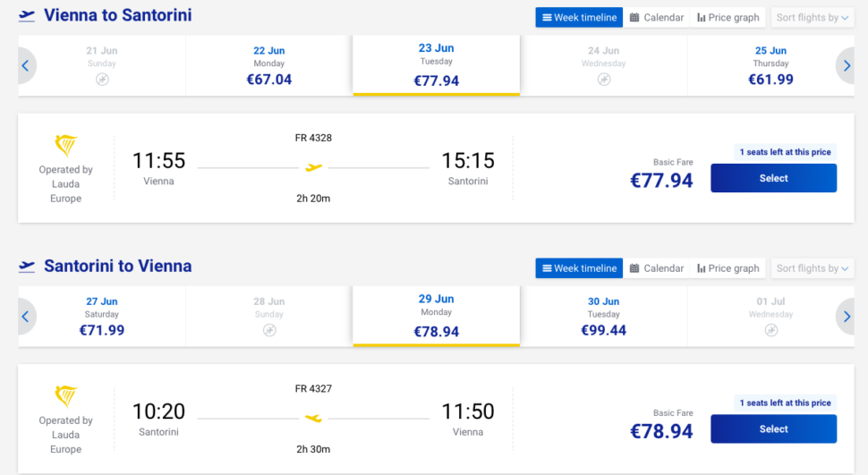Image resolution: width=868 pixels, height=475 pixels.
Task: Click no-flight icon under 01 Jul Wednesday
Action: pos(770,330)
